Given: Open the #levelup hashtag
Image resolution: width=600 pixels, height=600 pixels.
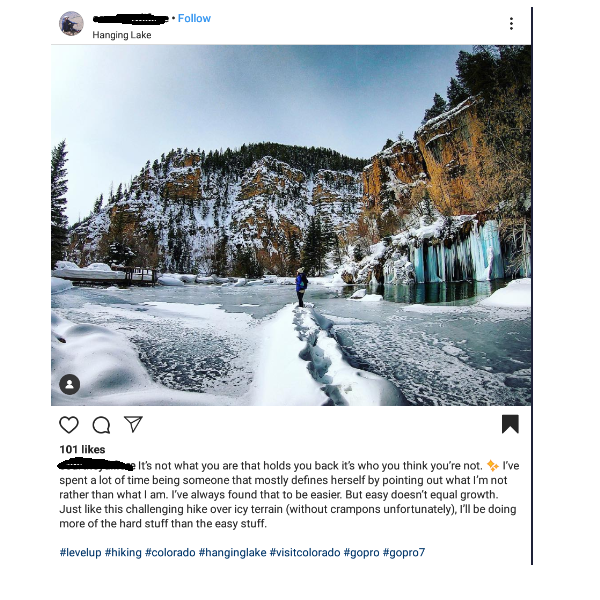Looking at the screenshot, I should (80, 553).
